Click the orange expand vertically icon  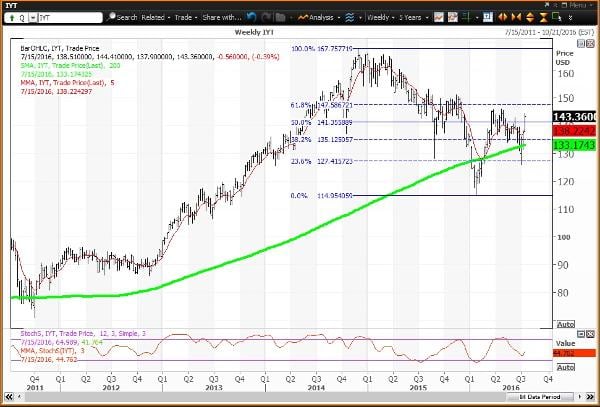coord(530,17)
